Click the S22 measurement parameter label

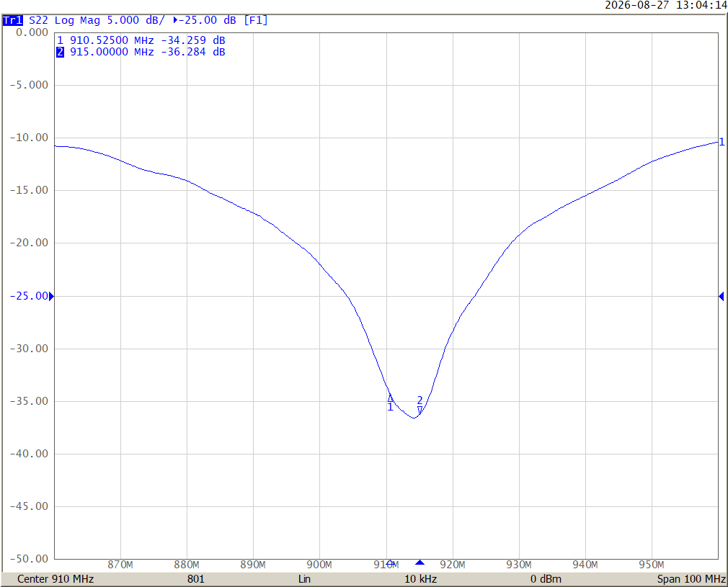coord(38,20)
